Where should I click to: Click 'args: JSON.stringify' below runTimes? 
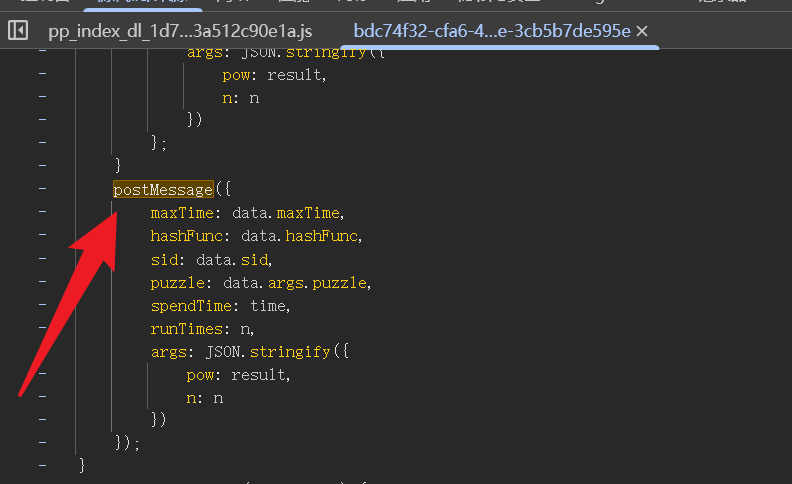click(250, 352)
